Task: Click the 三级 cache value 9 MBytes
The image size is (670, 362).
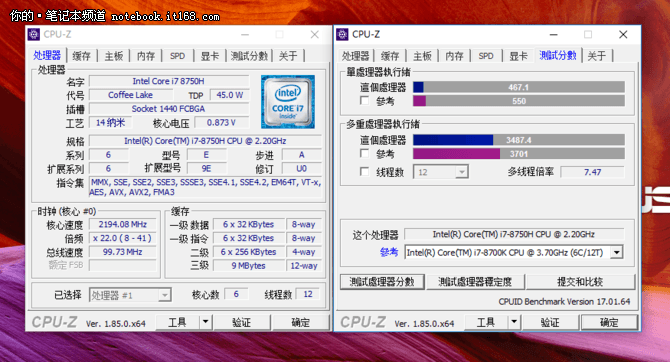Action: click(x=249, y=265)
